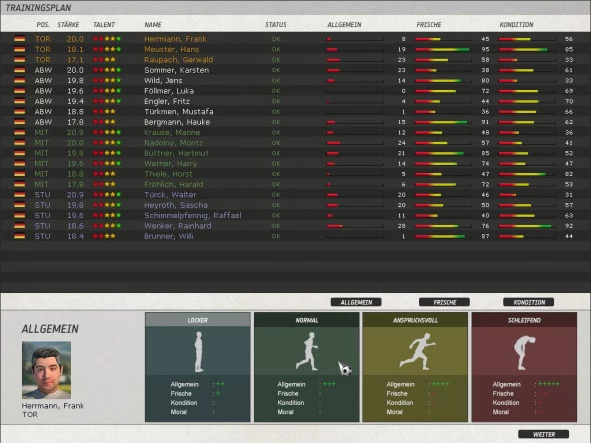Screen dimensions: 591x443
Task: Switch to the Allgemein training tab
Action: coord(356,302)
